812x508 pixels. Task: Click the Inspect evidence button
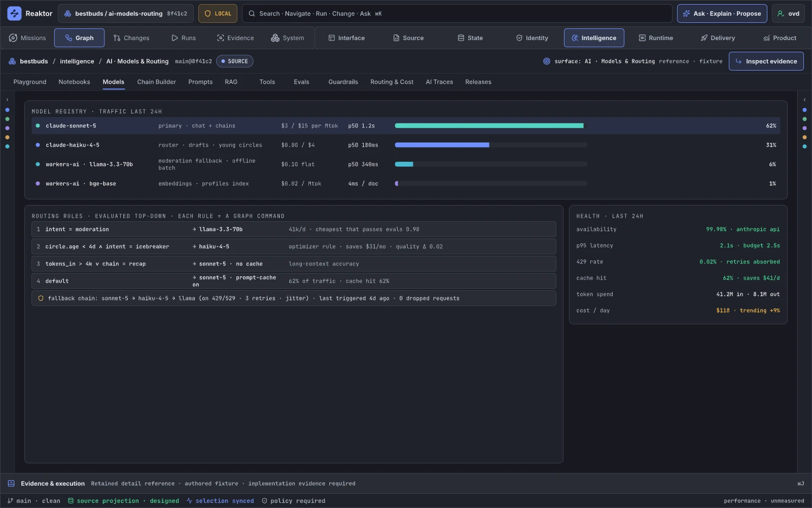point(766,61)
